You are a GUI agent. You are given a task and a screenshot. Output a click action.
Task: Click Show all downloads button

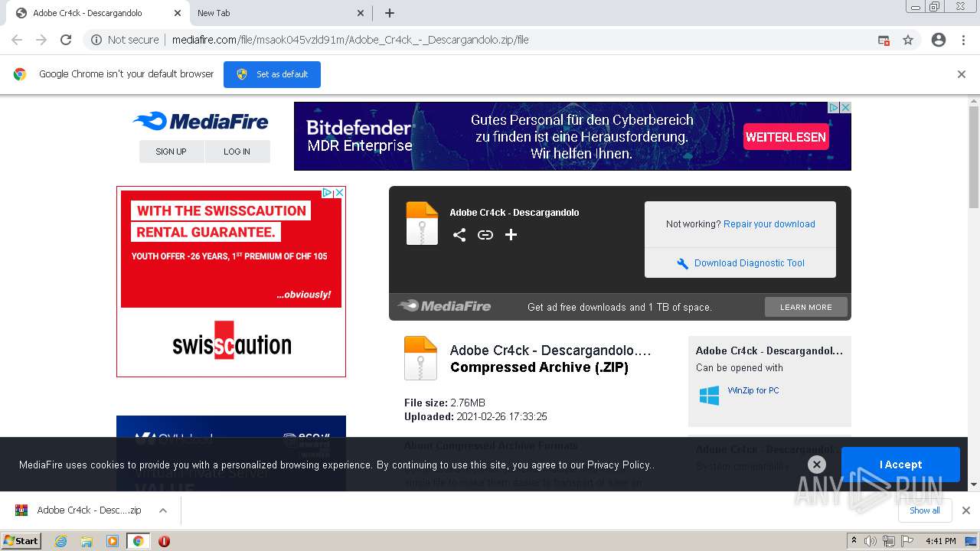point(924,510)
